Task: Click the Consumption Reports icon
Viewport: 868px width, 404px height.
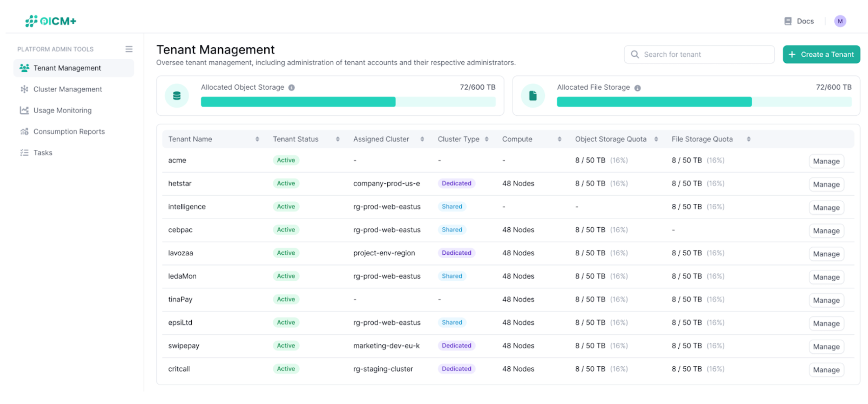Action: tap(24, 131)
